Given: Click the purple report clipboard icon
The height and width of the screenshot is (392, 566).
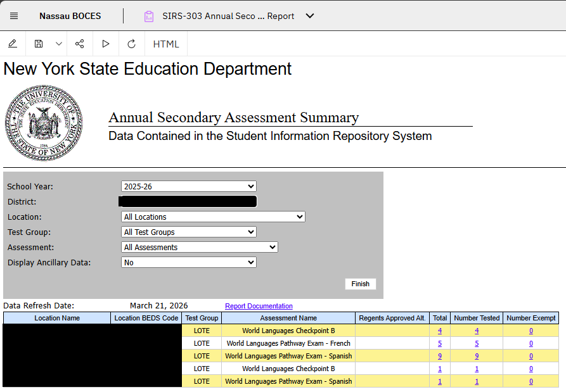Looking at the screenshot, I should 149,16.
